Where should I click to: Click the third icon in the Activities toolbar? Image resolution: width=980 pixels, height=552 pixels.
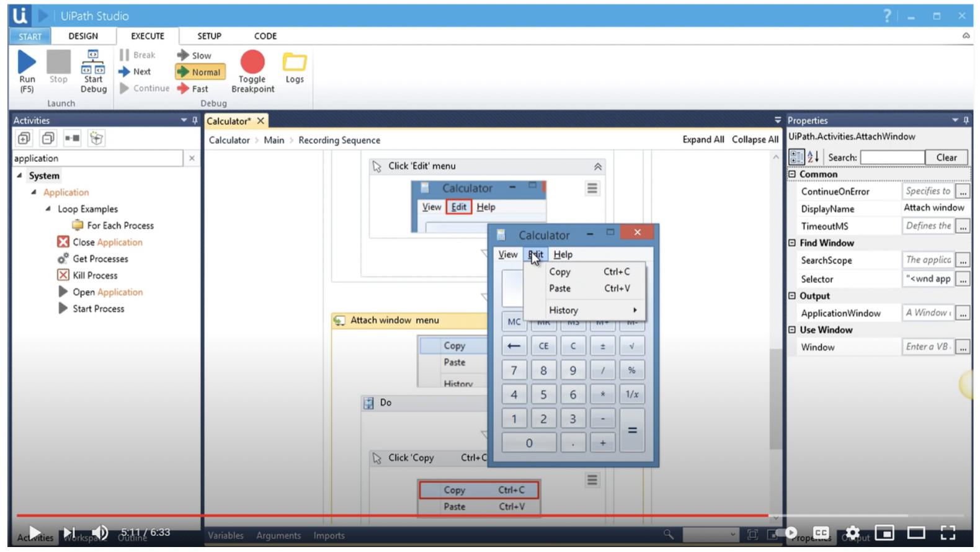point(72,138)
